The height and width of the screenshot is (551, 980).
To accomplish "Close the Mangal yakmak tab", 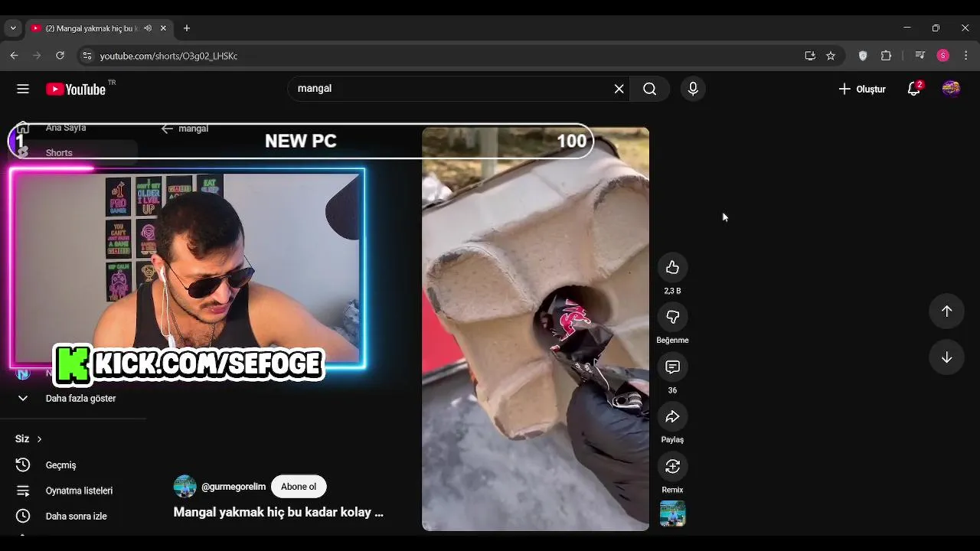I will coord(163,28).
